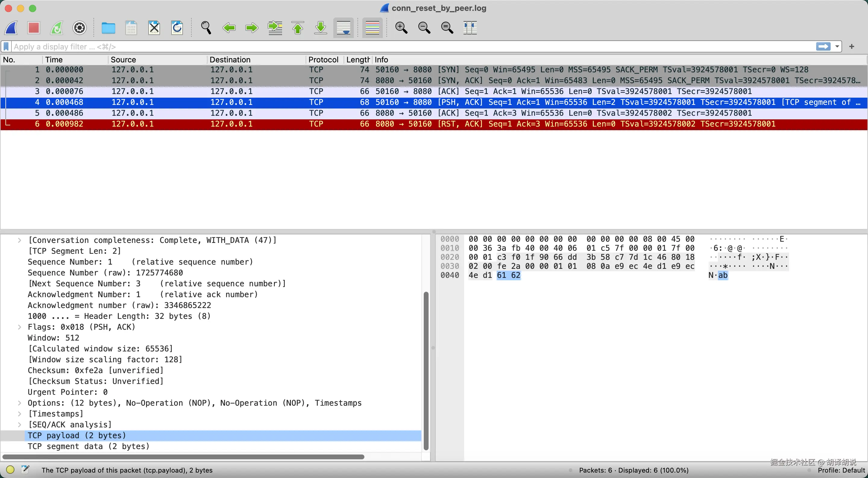Viewport: 868px width, 478px height.
Task: Stop the running capture
Action: [33, 28]
